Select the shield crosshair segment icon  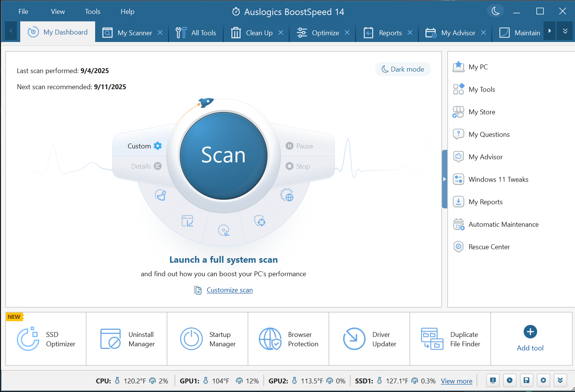(260, 221)
